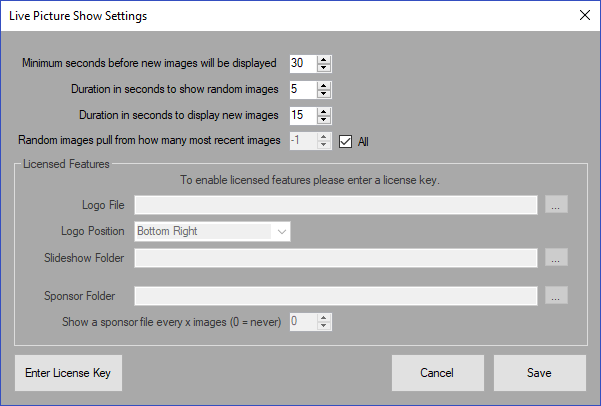Decrease minimum seconds before new images value
The image size is (601, 406).
click(x=323, y=67)
